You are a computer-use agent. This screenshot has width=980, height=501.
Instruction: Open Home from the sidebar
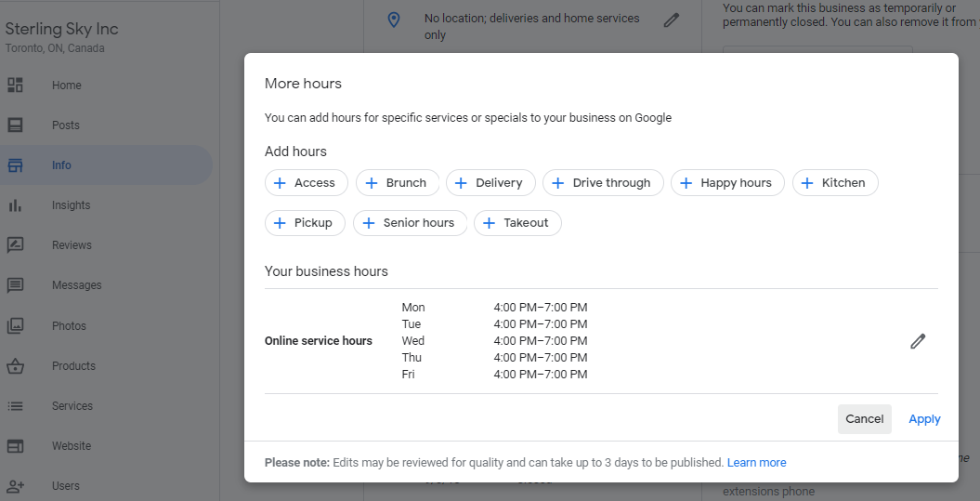(66, 86)
